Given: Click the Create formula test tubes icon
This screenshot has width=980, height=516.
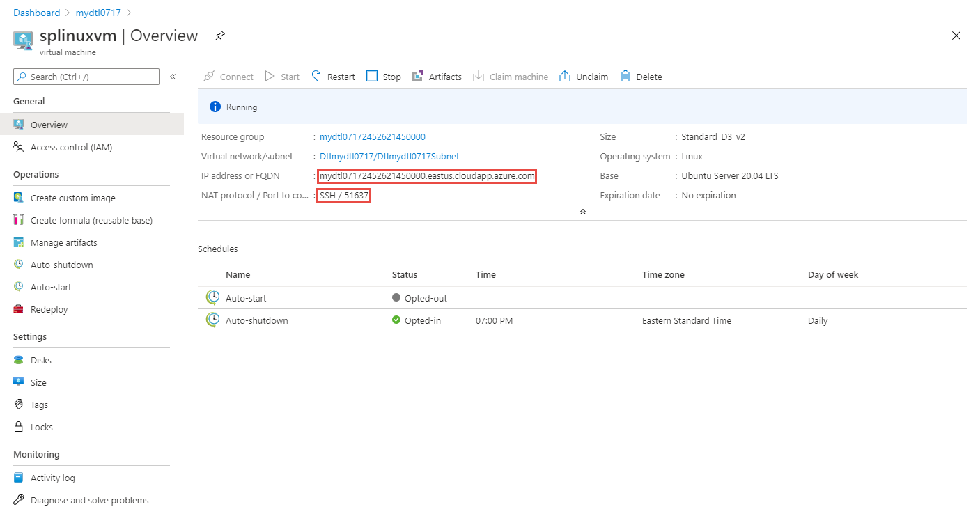Looking at the screenshot, I should 19,220.
